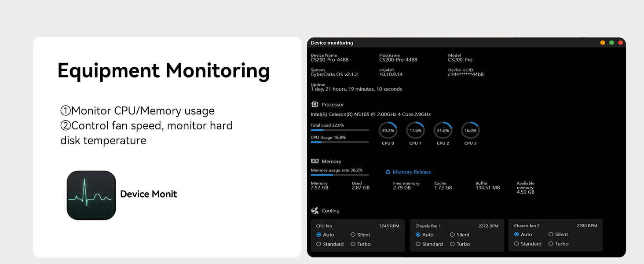The height and width of the screenshot is (264, 644).
Task: Click the Total Load progress bar
Action: [x=339, y=130]
